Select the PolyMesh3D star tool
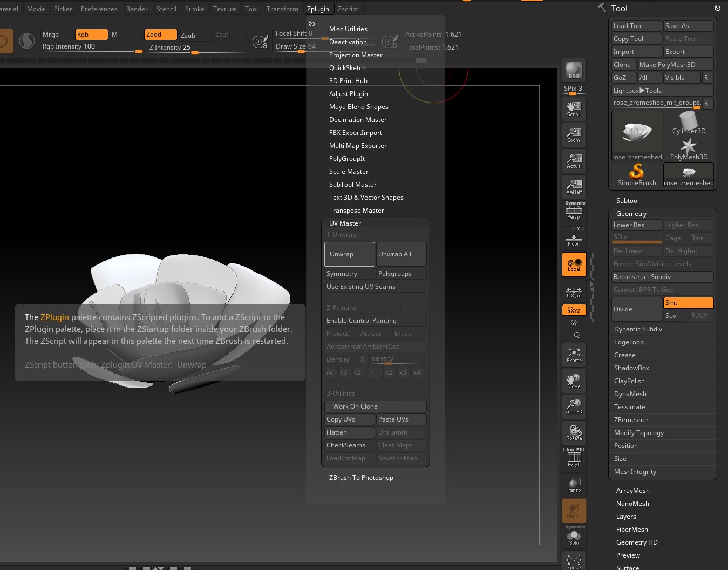 (689, 150)
